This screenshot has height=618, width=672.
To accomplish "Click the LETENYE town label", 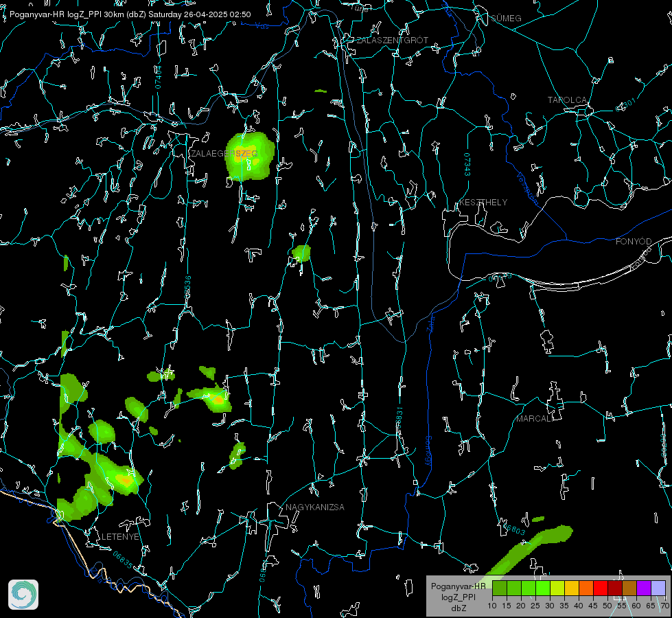I will tap(120, 537).
